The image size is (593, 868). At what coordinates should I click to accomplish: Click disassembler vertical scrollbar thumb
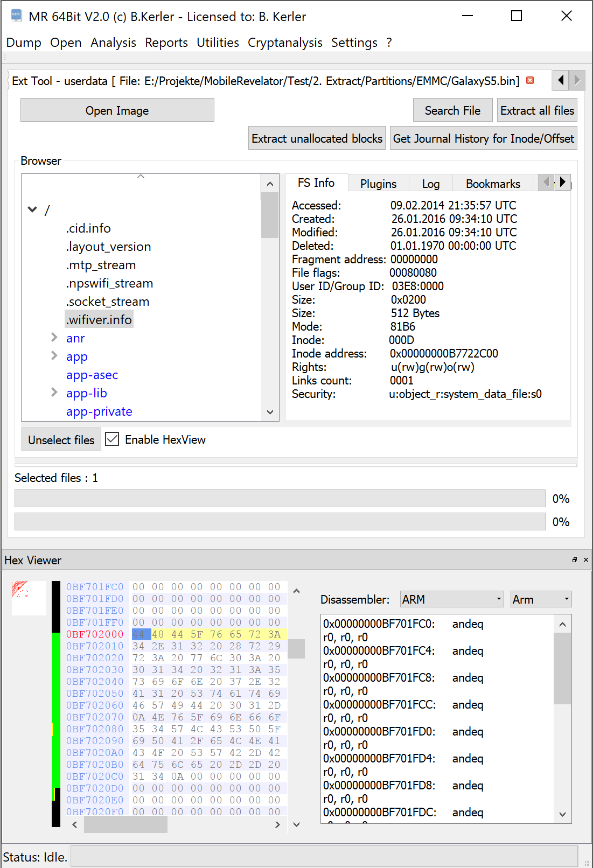click(x=562, y=668)
